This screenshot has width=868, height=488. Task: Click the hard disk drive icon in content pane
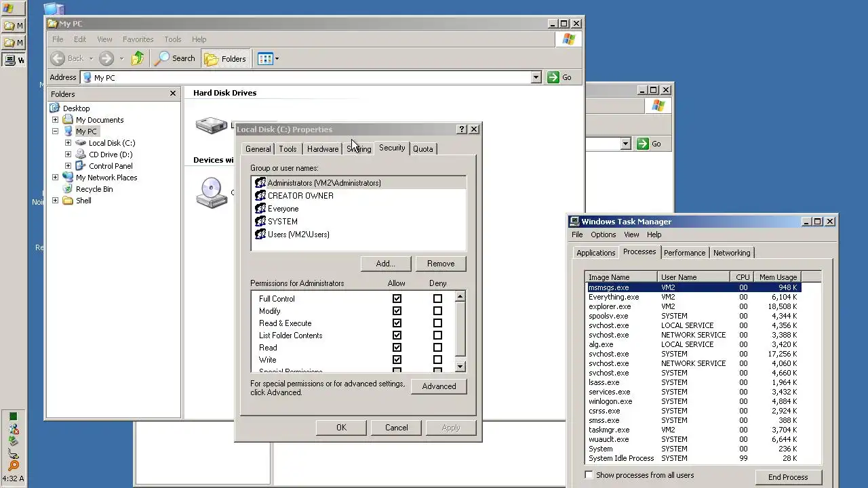coord(211,125)
